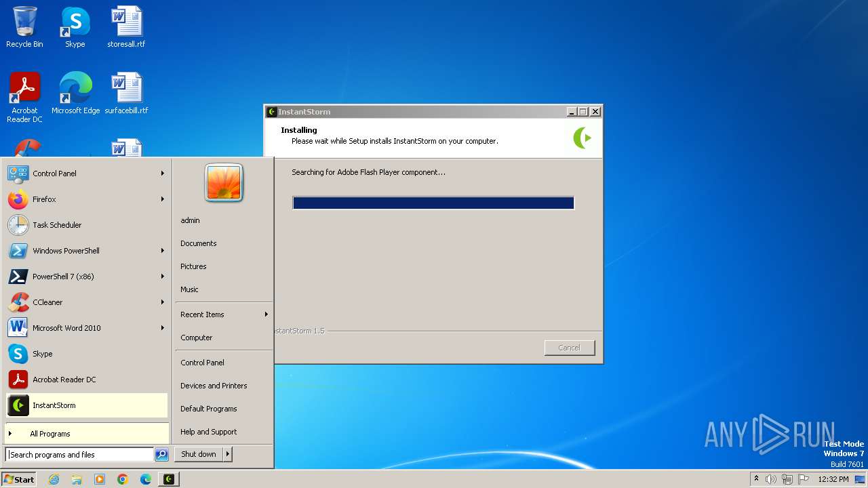Open Control Panel in right Start column
This screenshot has width=868, height=488.
pyautogui.click(x=224, y=363)
